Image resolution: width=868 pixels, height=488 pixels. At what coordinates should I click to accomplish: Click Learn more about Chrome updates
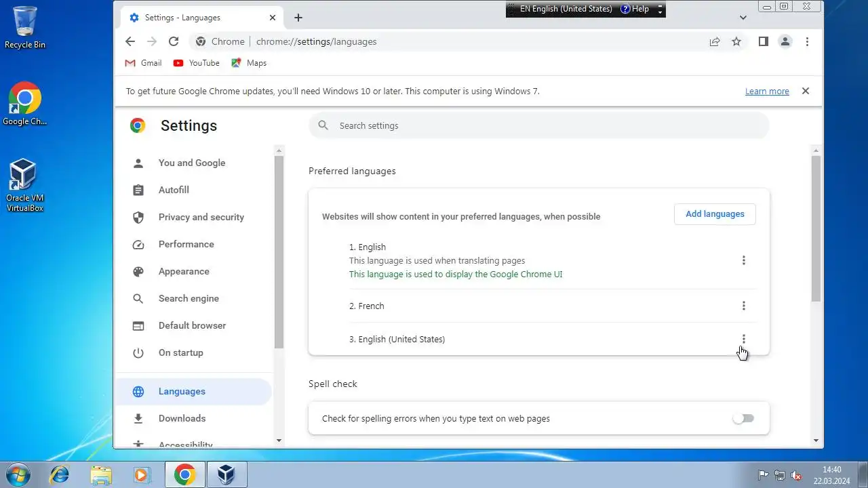pyautogui.click(x=767, y=91)
